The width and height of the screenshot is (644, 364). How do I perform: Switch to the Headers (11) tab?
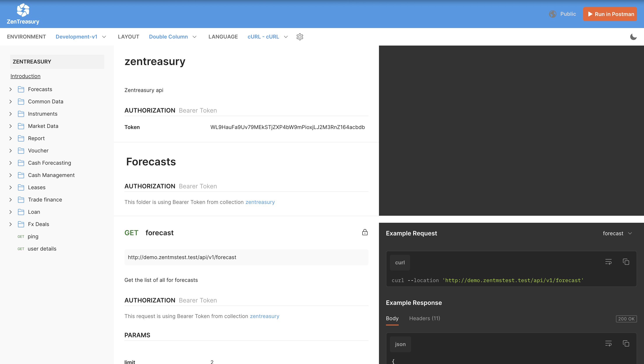click(x=425, y=318)
